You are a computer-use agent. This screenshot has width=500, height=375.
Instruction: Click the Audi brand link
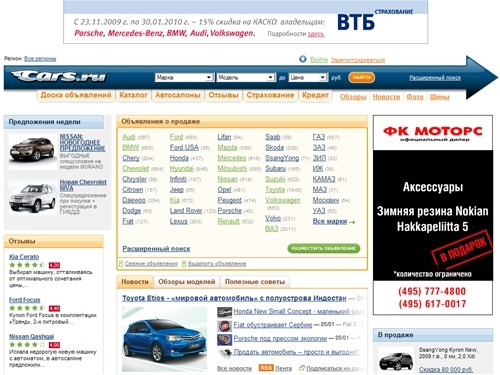point(129,137)
